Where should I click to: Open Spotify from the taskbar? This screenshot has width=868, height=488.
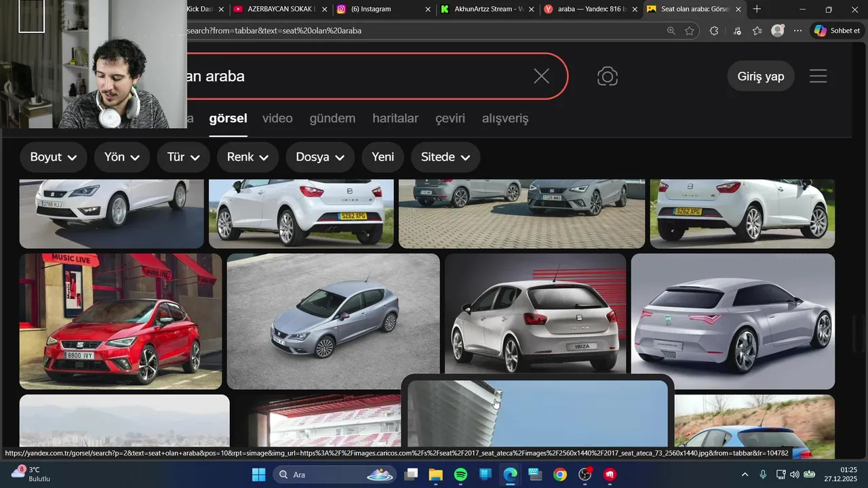[460, 474]
